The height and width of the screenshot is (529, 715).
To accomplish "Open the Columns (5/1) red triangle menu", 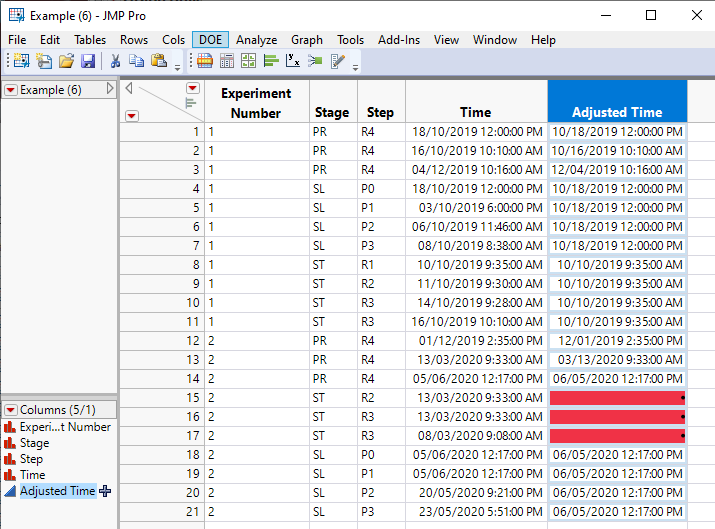I will (x=11, y=410).
